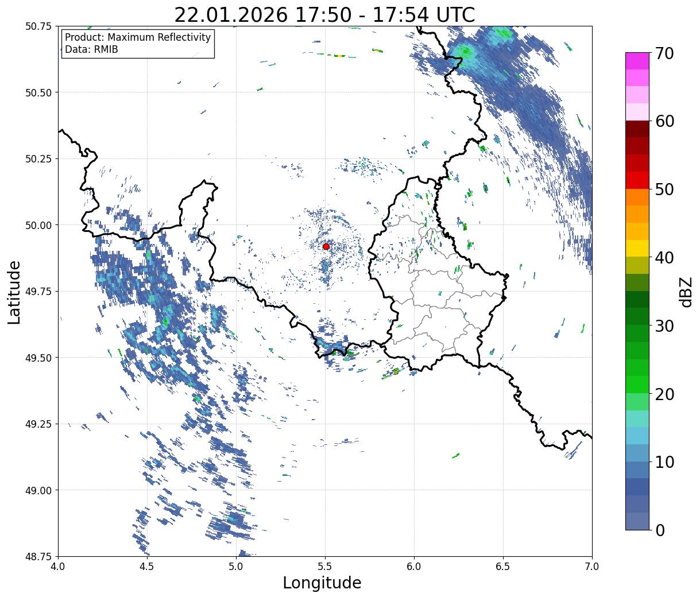
Task: Select the bright red colorbar swatch at 50 dBZ
Action: click(637, 180)
